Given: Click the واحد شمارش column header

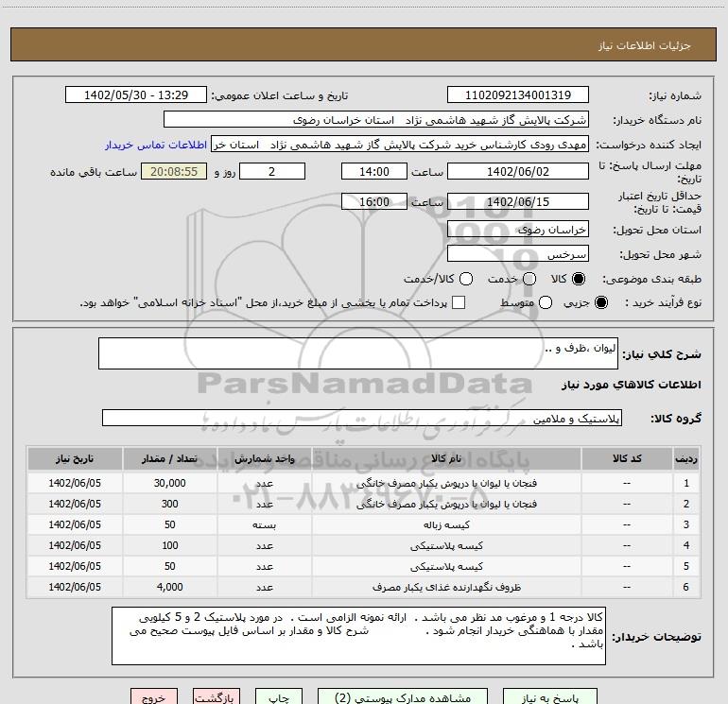Looking at the screenshot, I should (264, 458).
